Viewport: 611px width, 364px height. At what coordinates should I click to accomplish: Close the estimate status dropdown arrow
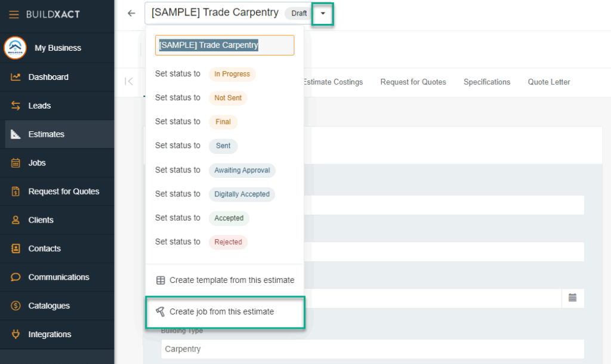323,13
